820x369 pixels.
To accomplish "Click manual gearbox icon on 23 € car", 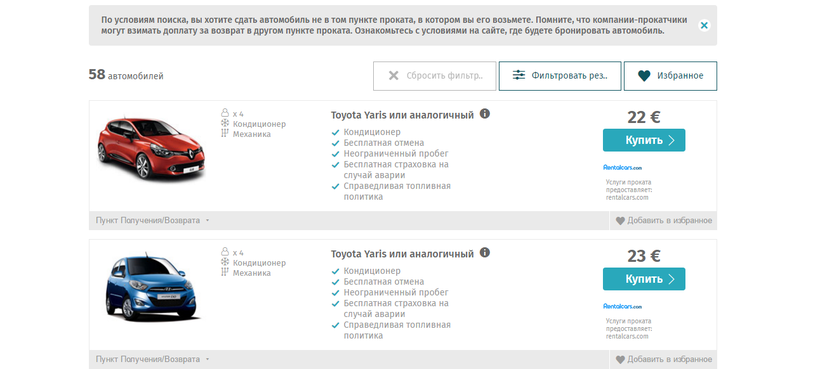I will 225,272.
